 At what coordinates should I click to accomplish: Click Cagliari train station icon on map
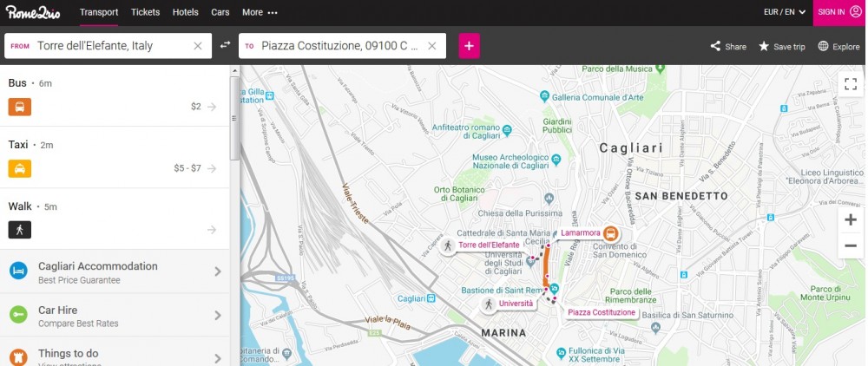click(x=431, y=298)
